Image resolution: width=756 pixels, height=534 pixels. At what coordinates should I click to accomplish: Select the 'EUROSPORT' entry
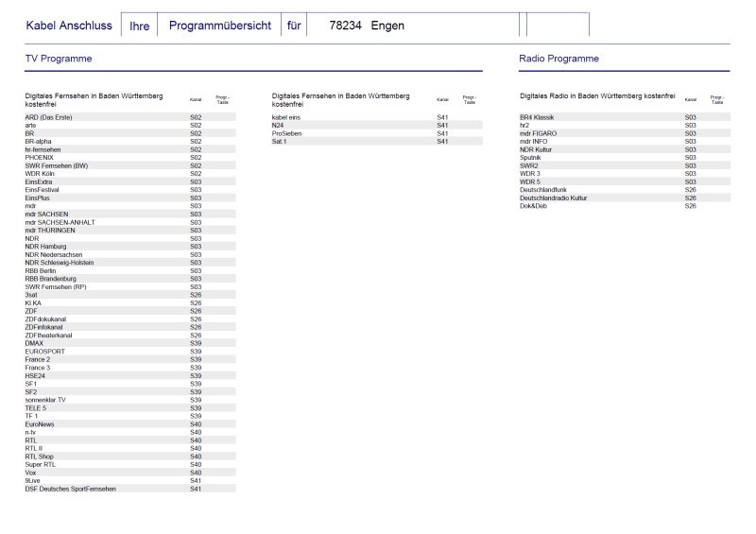[130, 352]
